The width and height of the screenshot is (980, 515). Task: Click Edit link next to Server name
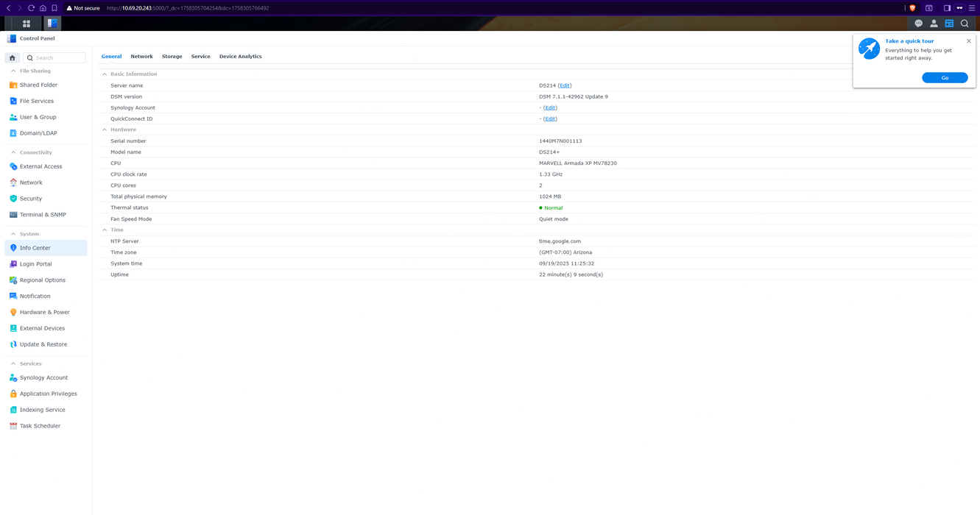[x=565, y=85]
